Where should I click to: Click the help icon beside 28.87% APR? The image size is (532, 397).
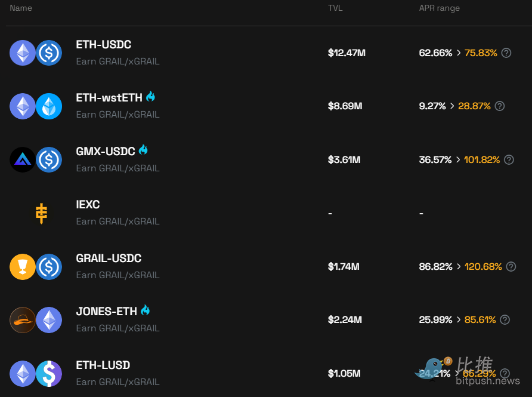(499, 106)
